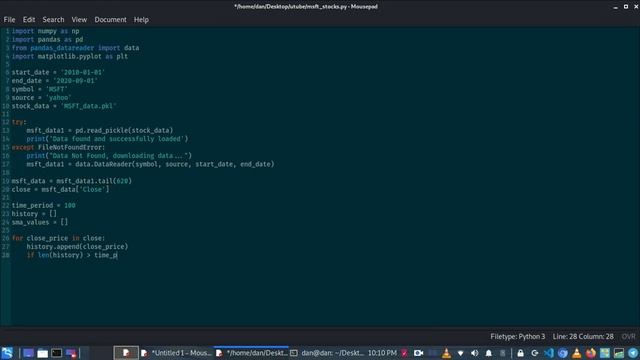Click the stock_data = 'MSFT_data.pkl' line
Screen dimensions: 640x360
[x=64, y=106]
